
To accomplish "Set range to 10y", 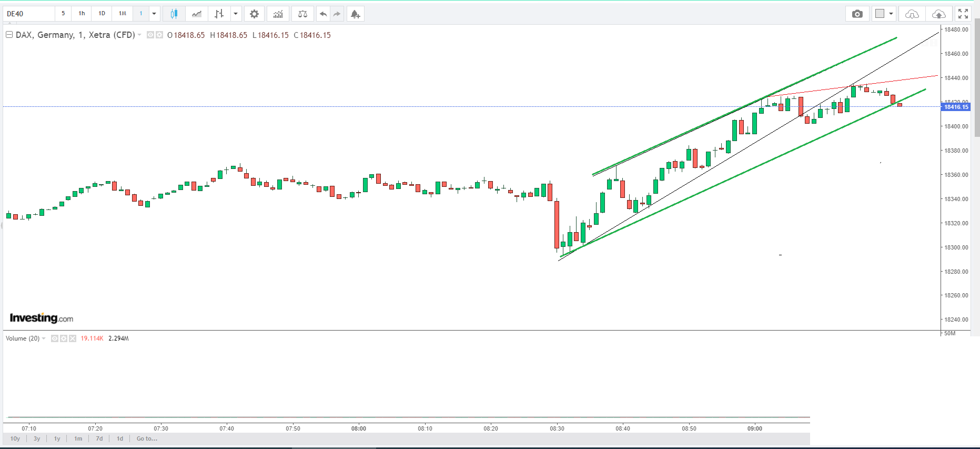I will [x=15, y=438].
